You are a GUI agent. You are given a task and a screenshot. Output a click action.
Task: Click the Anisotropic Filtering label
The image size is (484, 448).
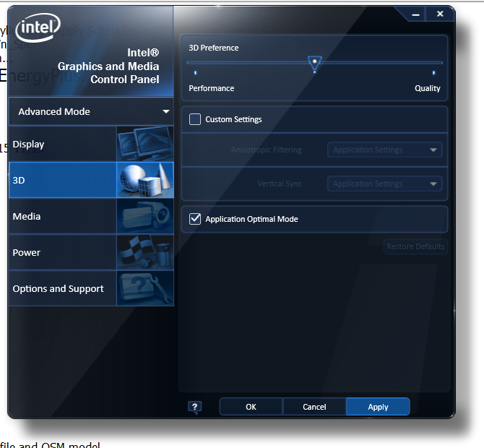click(x=267, y=150)
